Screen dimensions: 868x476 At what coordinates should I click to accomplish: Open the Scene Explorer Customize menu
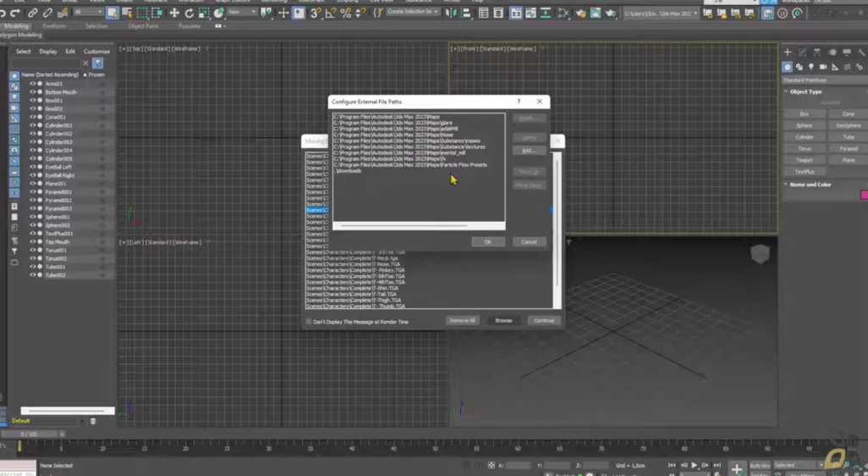(97, 52)
